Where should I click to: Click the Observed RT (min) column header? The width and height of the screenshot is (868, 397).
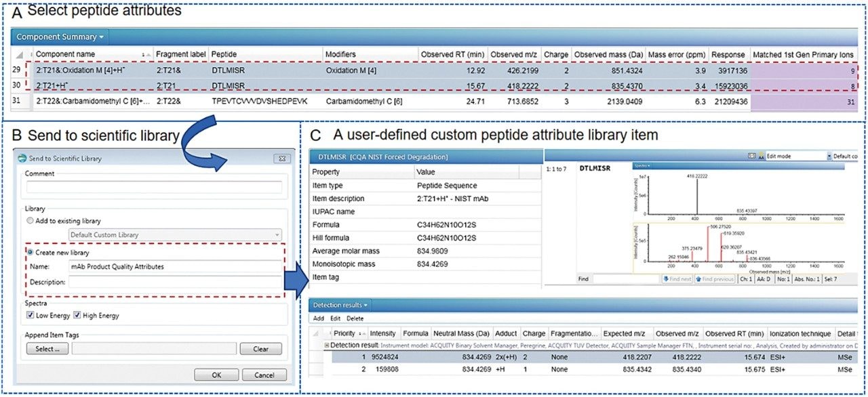pos(452,54)
